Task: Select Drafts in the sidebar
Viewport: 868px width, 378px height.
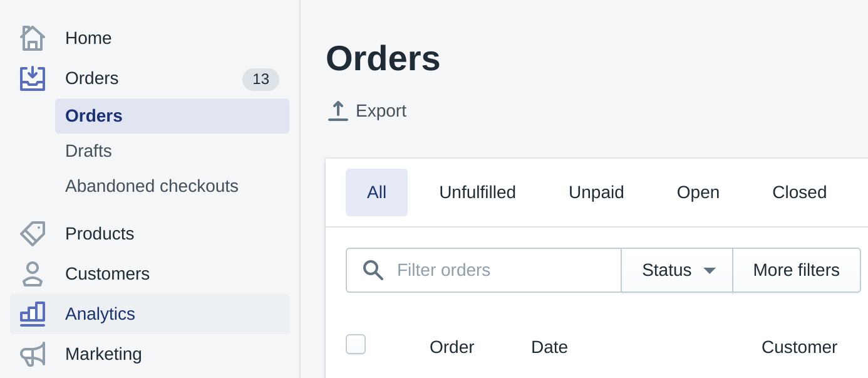Action: click(88, 150)
